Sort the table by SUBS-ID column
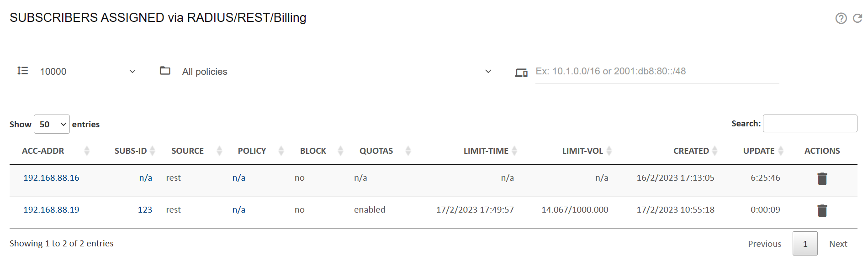 click(x=152, y=151)
